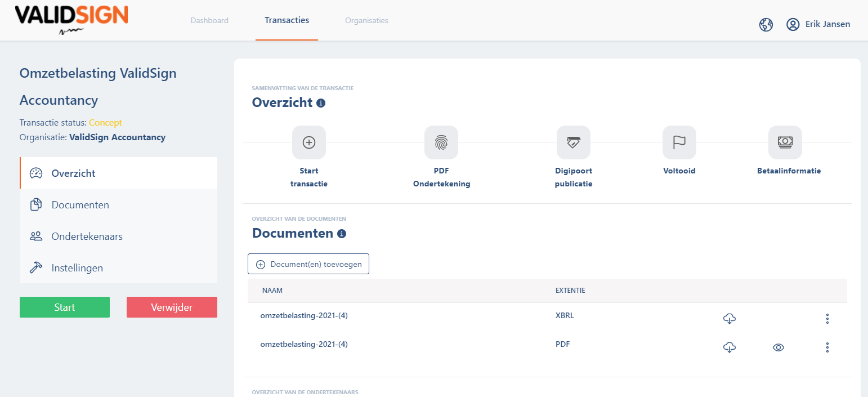The width and height of the screenshot is (868, 397).
Task: Go to the Dashboard tab
Action: click(209, 20)
